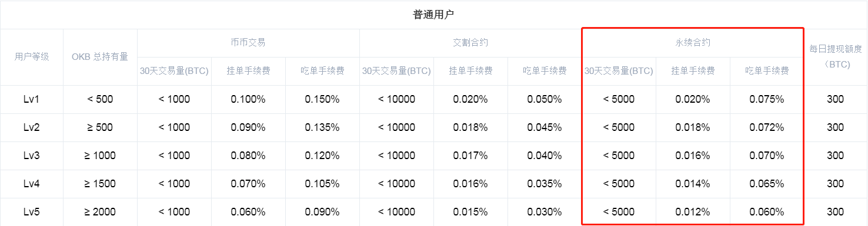Viewport: 868px width, 226px height.
Task: Click the 0.012% perpetual maker fee cell
Action: (x=693, y=212)
